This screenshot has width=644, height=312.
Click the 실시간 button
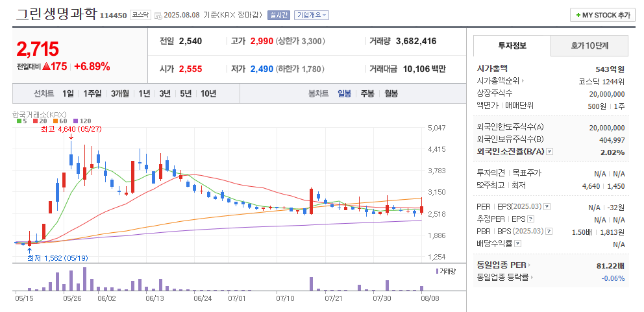click(279, 15)
